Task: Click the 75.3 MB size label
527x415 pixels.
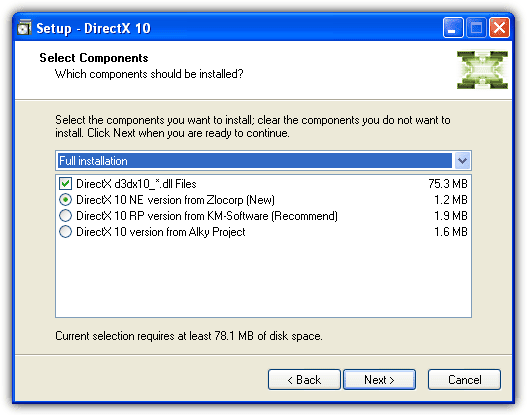Action: 448,184
